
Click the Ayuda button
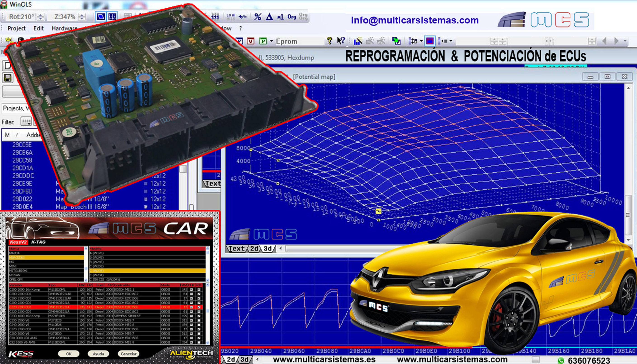tap(98, 354)
